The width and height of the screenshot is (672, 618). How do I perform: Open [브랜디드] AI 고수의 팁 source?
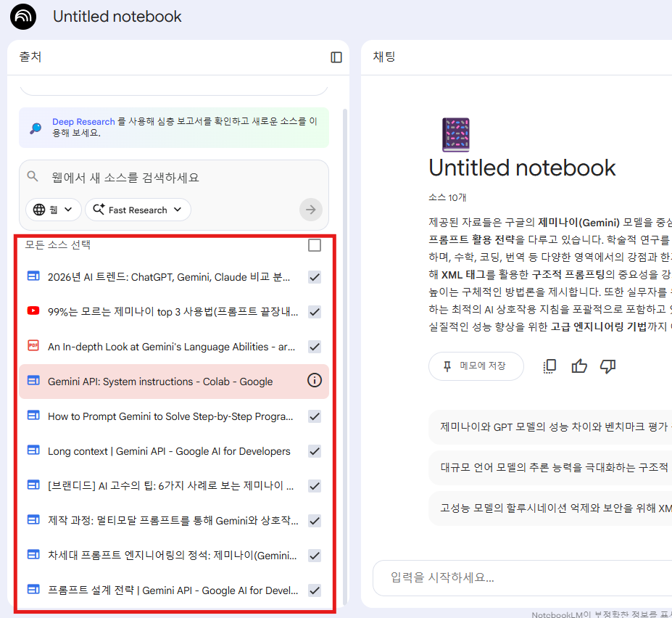(x=170, y=486)
